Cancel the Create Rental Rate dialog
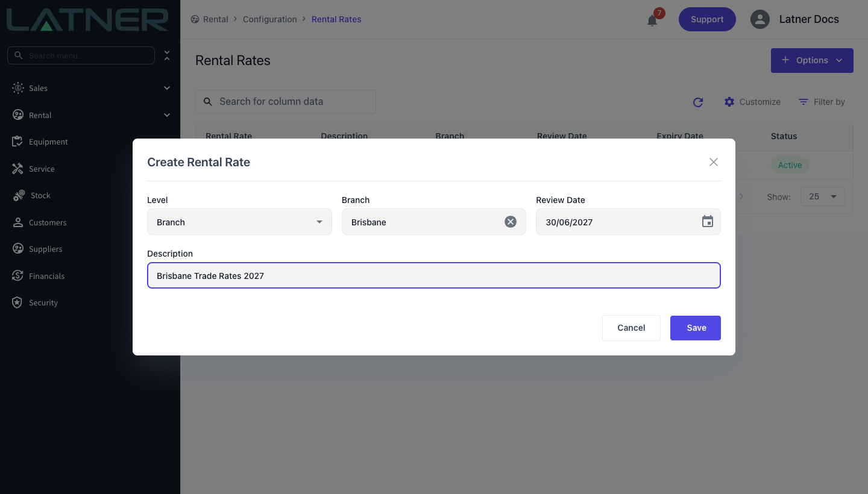The height and width of the screenshot is (494, 868). pyautogui.click(x=631, y=328)
